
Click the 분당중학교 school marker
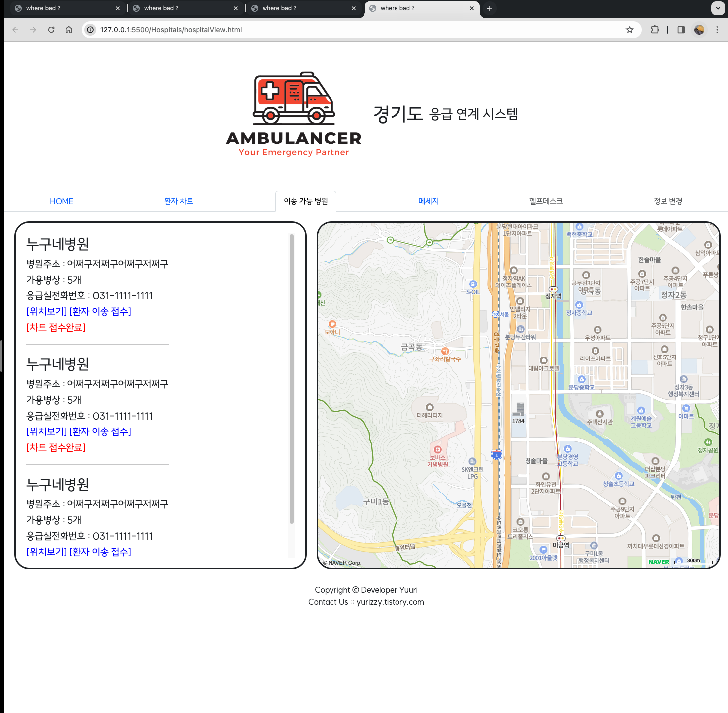pyautogui.click(x=582, y=379)
